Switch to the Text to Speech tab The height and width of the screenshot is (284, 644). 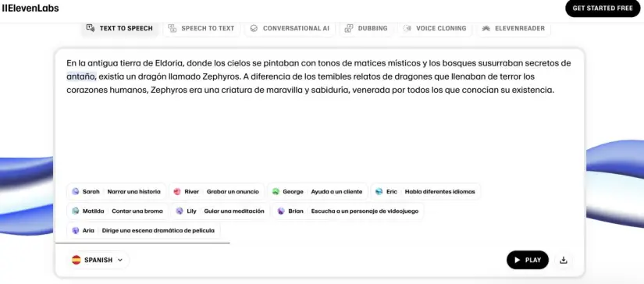(120, 28)
